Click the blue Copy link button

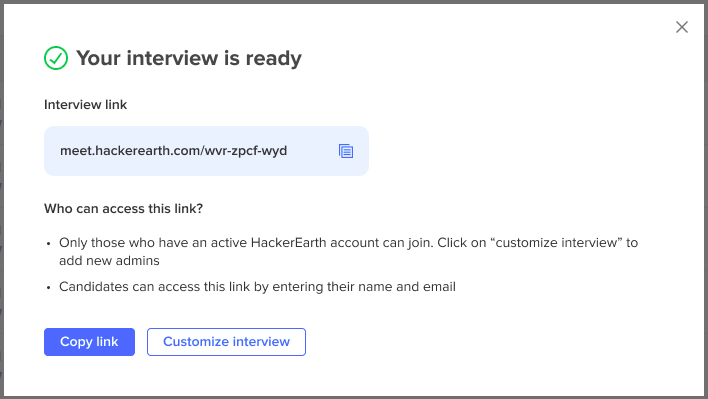[89, 342]
